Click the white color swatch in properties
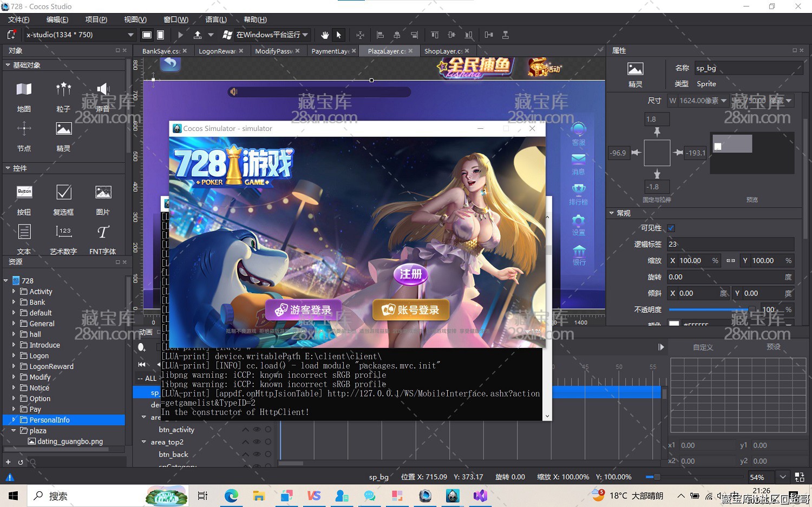The image size is (812, 507). (674, 324)
